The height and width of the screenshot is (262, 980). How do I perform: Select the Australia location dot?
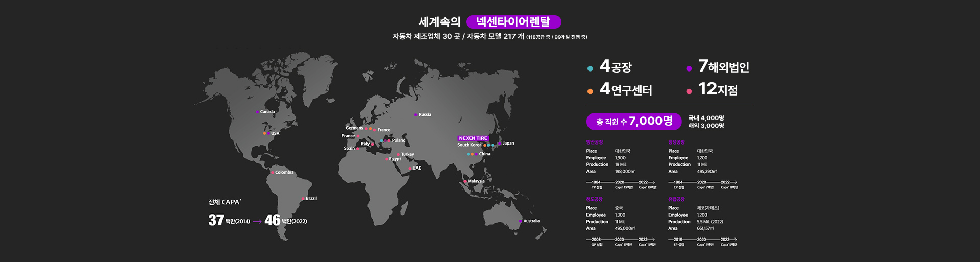[x=521, y=221]
